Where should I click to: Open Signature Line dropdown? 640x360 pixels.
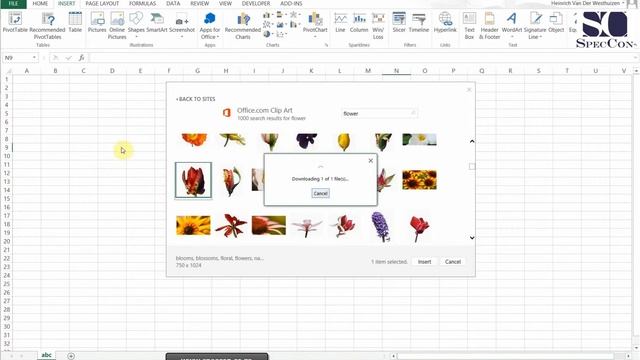pos(535,25)
